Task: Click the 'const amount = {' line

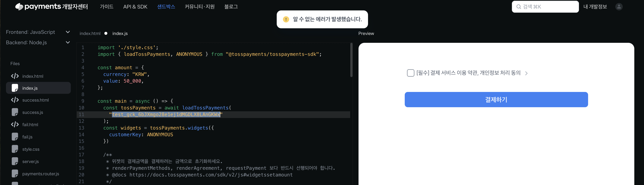Action: click(x=121, y=68)
